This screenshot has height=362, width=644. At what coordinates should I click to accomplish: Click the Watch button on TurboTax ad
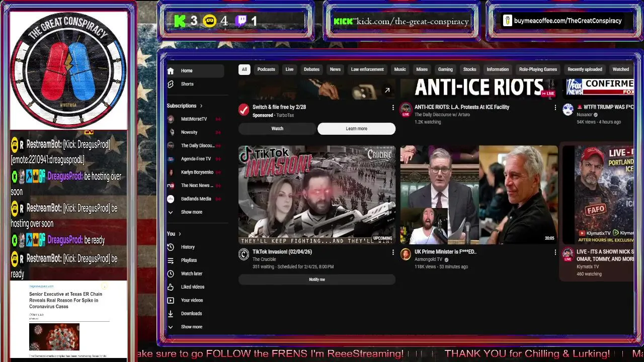(277, 129)
